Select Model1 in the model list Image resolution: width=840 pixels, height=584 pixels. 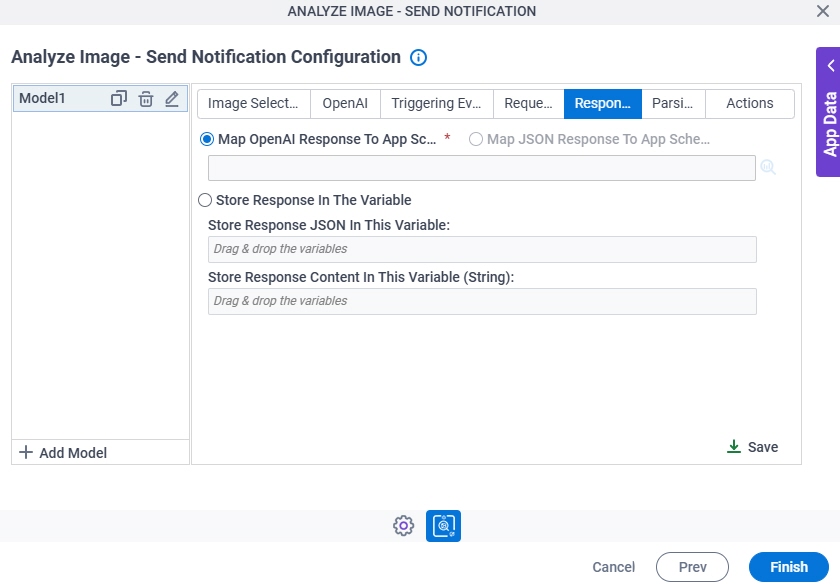(x=100, y=99)
